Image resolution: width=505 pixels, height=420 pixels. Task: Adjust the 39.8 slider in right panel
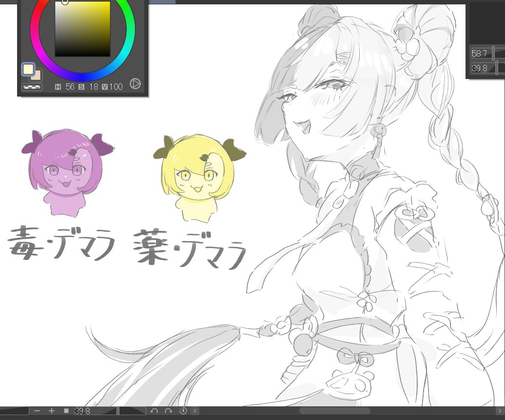tap(488, 68)
